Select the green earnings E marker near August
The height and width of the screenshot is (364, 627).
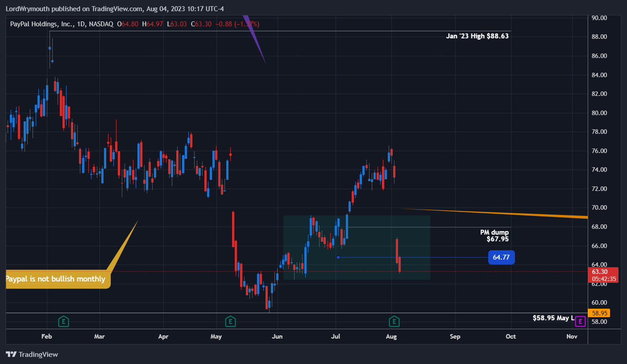pyautogui.click(x=394, y=321)
